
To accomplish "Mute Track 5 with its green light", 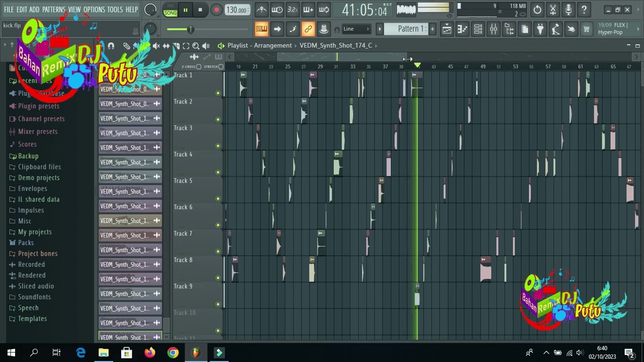I will pos(218,199).
